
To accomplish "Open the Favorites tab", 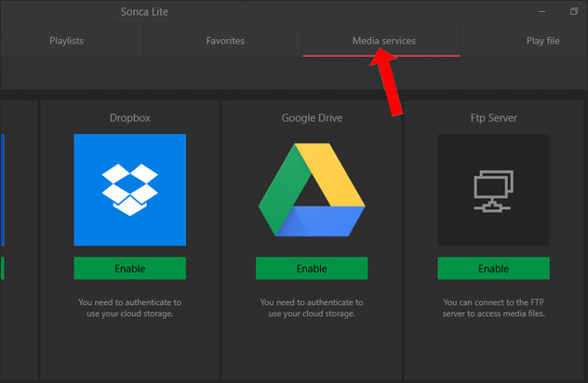I will [x=225, y=41].
